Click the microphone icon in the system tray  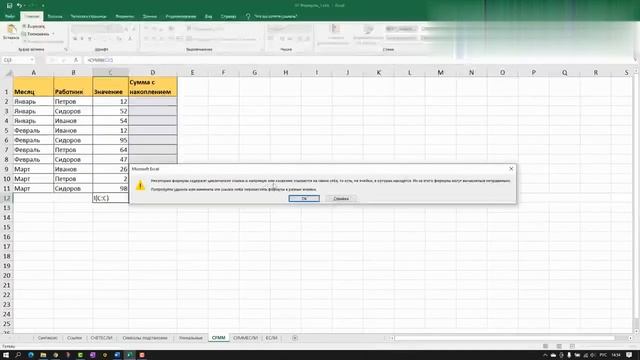569,355
